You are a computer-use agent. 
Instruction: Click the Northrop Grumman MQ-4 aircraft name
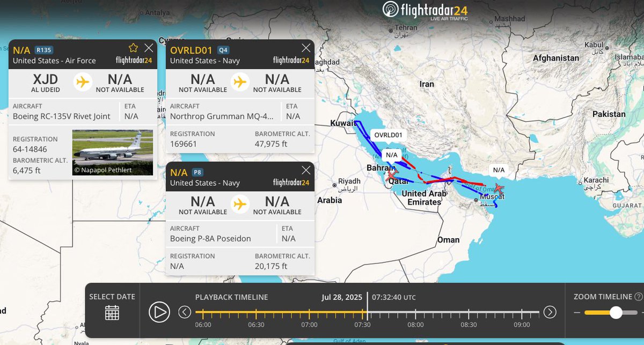pyautogui.click(x=222, y=116)
